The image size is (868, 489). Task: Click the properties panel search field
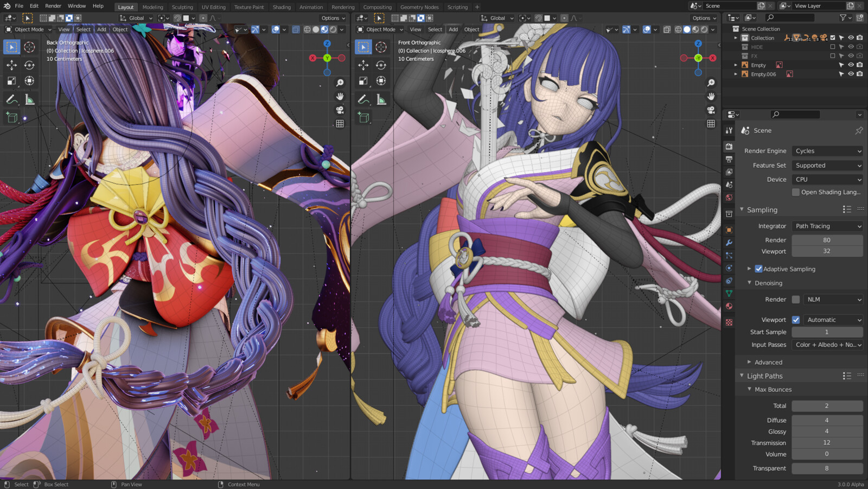coord(795,115)
